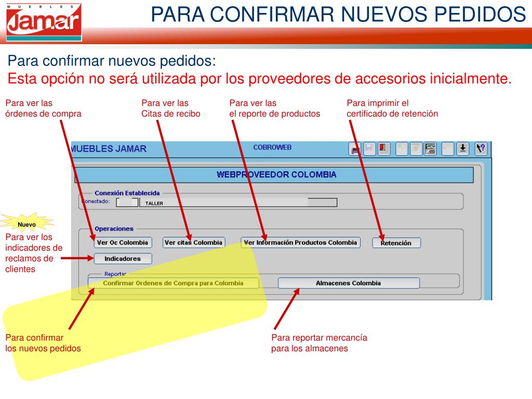This screenshot has height=399, width=532.
Task: Click Confirmar Ordenes de Compra para Colombia
Action: pos(174,283)
